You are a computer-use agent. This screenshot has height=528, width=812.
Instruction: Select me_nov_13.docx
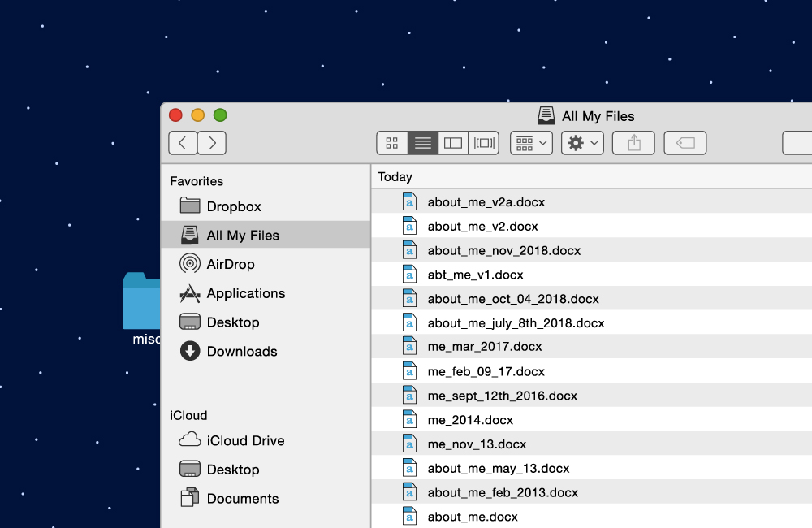click(x=591, y=444)
